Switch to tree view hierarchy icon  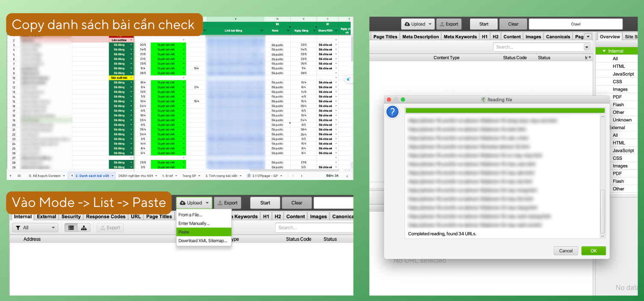(x=83, y=228)
